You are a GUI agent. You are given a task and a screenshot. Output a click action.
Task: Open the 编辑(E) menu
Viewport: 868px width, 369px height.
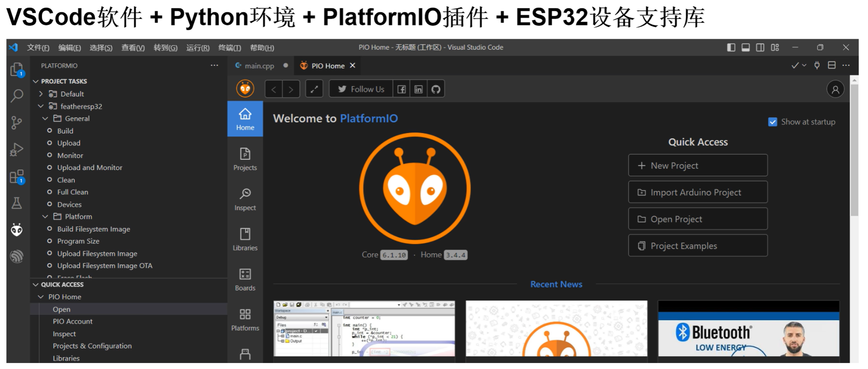click(x=70, y=48)
